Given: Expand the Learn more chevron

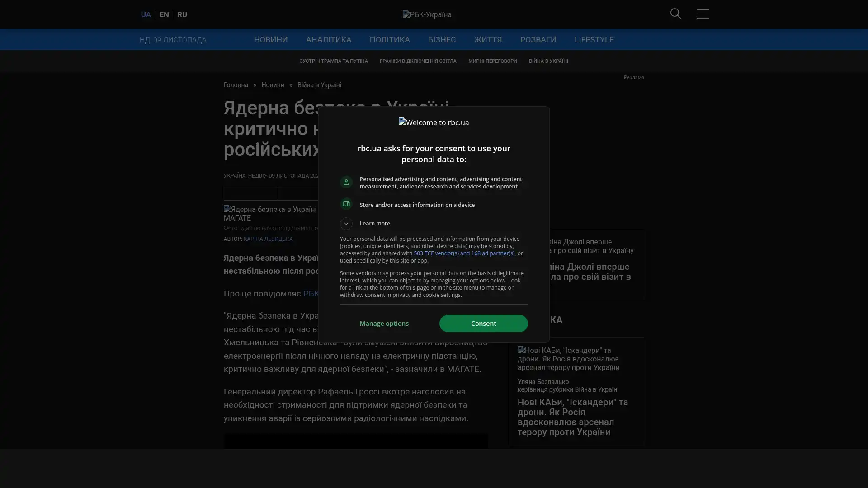Looking at the screenshot, I should (x=346, y=224).
